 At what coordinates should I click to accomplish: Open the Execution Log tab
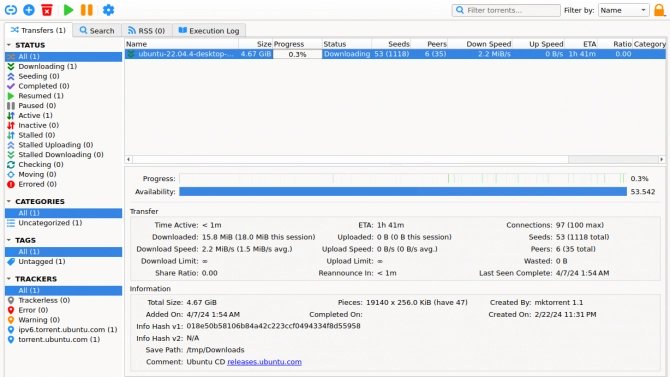(x=209, y=31)
